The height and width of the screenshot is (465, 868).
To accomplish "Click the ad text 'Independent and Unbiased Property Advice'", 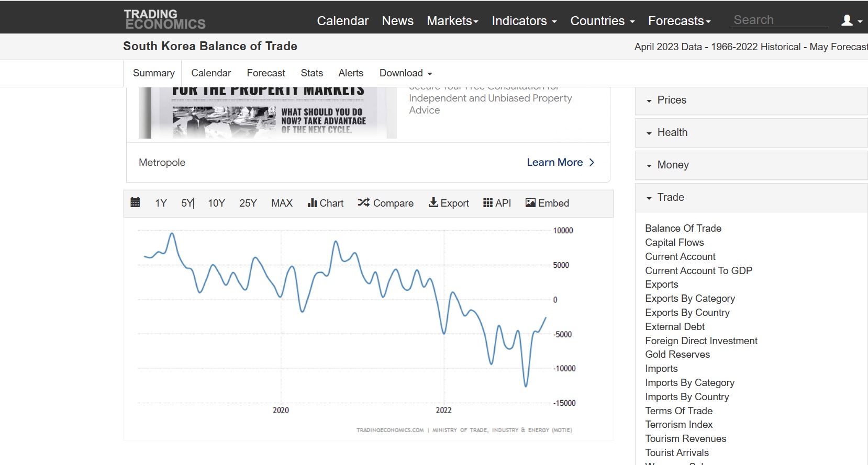I will click(x=490, y=104).
